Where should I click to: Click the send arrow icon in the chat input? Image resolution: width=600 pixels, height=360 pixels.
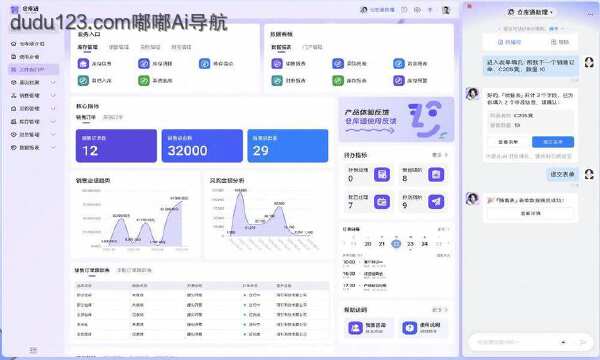pos(583,342)
